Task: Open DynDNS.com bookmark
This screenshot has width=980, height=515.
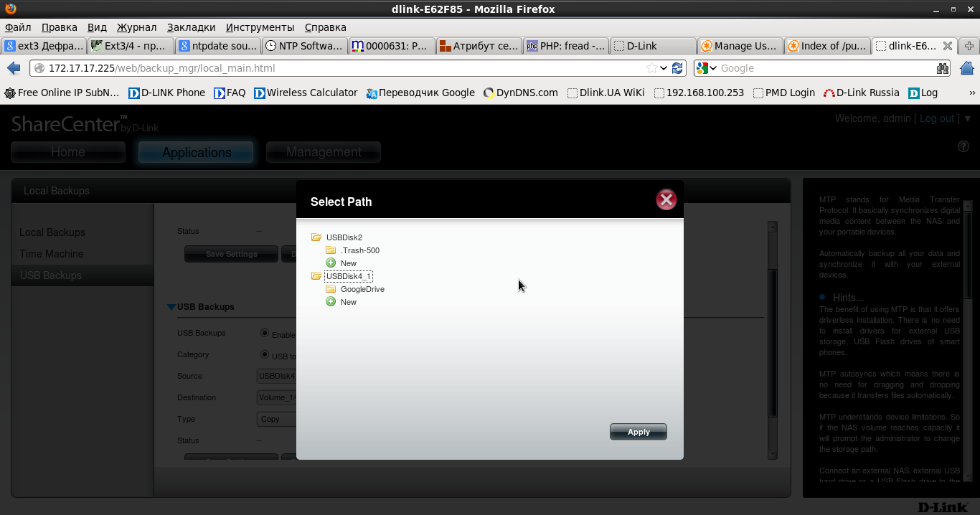Action: [x=521, y=93]
